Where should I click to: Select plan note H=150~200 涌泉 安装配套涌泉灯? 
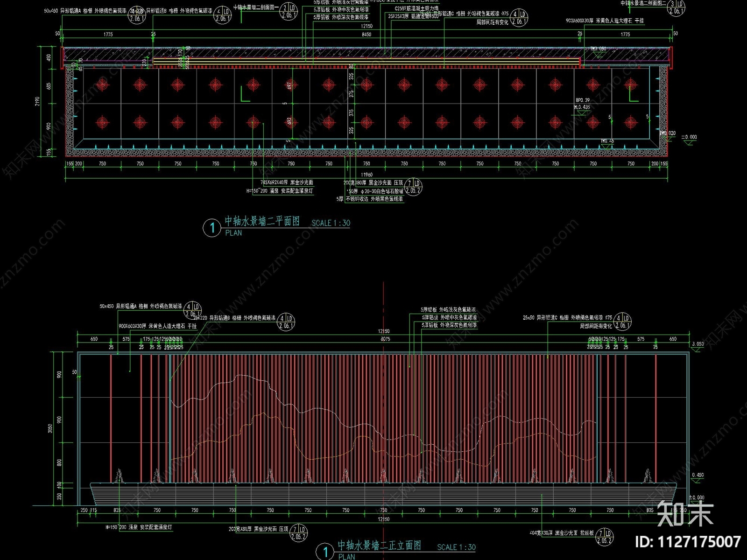[x=280, y=191]
